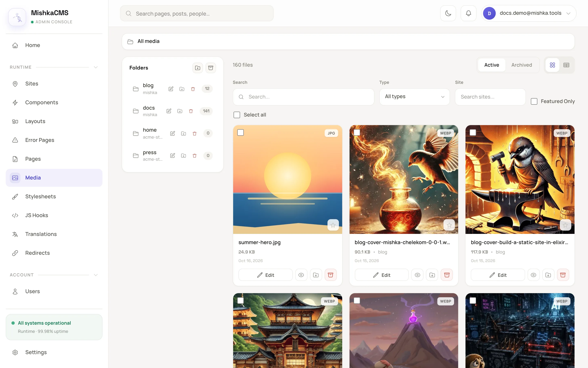Switch to table list view

pyautogui.click(x=566, y=65)
